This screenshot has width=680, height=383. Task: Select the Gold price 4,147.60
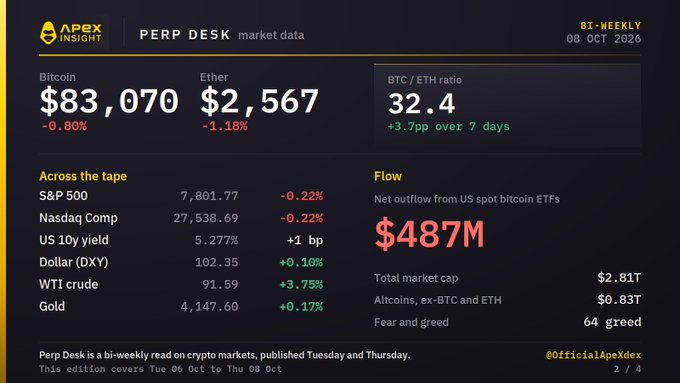[209, 307]
